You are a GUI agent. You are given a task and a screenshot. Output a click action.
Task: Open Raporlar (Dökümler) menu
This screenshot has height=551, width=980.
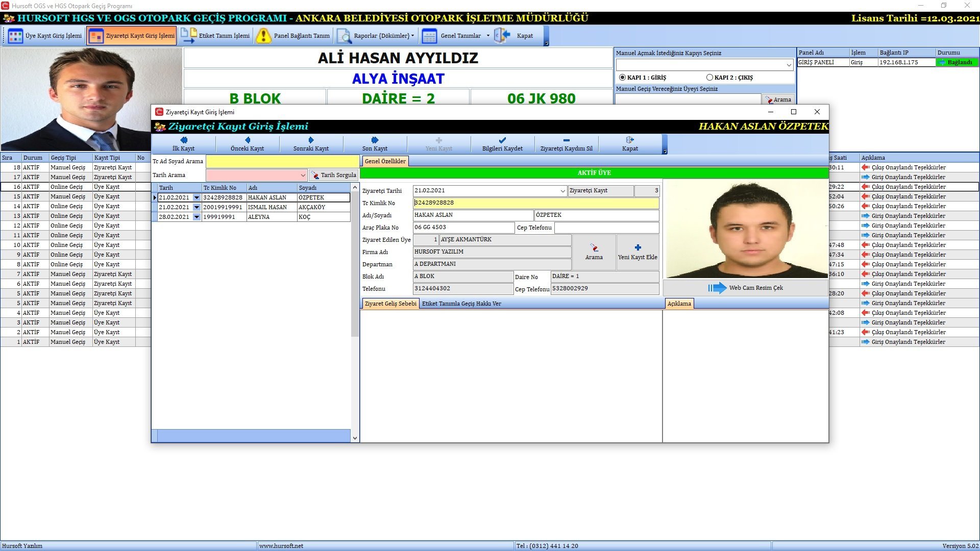pos(377,36)
